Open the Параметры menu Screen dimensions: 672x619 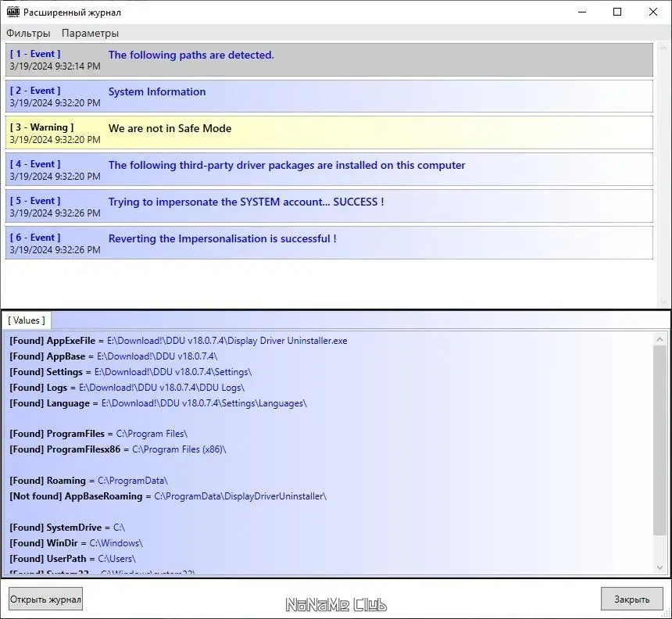[x=90, y=33]
